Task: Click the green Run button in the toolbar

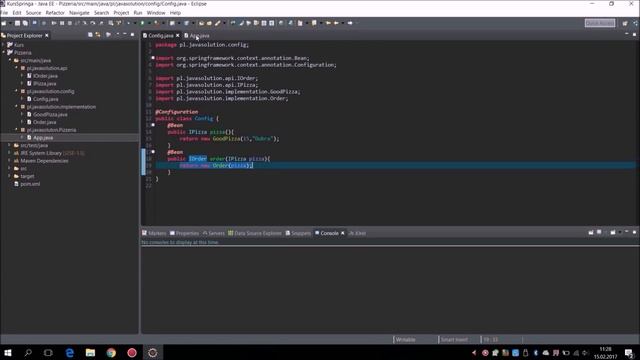Action: [142, 23]
